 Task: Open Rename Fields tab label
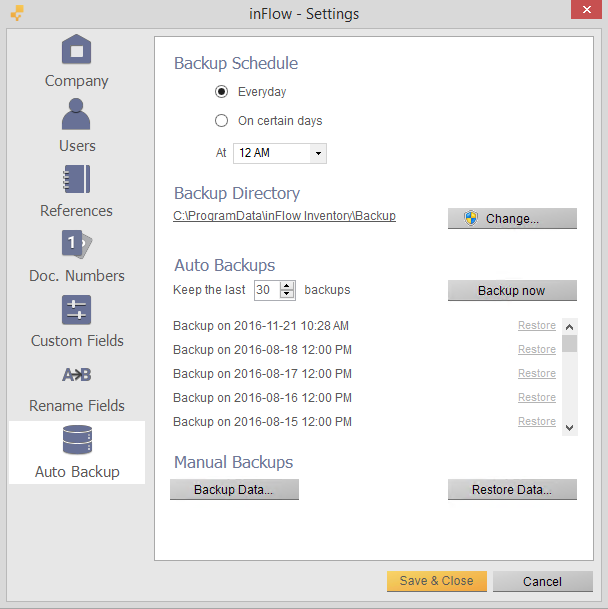77,406
